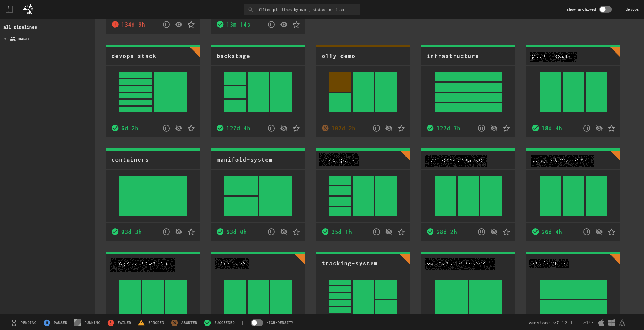The image size is (644, 330).
Task: Click into the filter pipelines search field
Action: 302,10
